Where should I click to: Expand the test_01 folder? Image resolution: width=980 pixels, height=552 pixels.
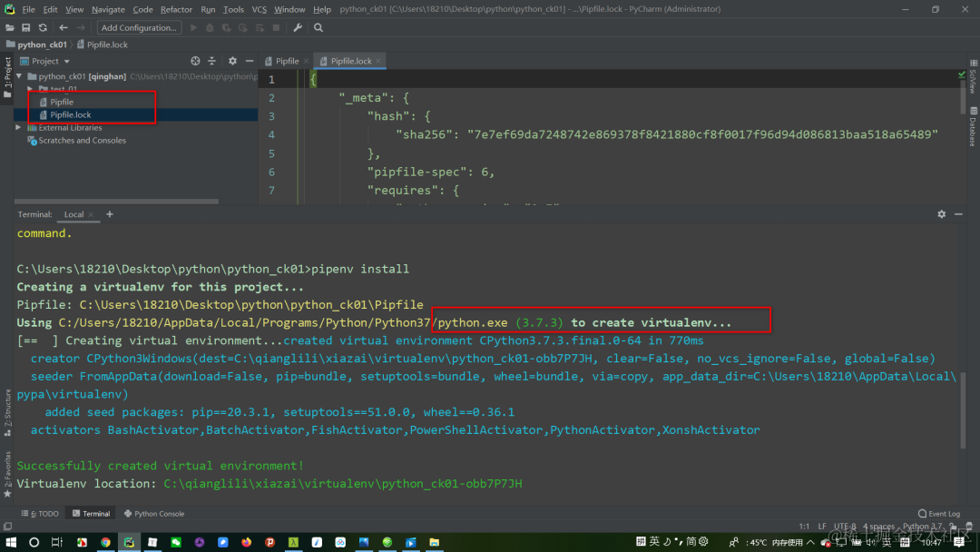[29, 89]
